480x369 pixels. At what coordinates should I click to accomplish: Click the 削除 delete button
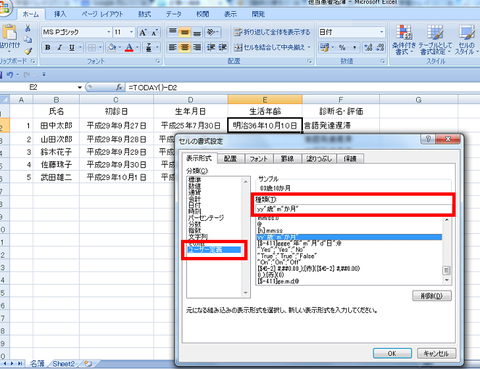(x=432, y=296)
